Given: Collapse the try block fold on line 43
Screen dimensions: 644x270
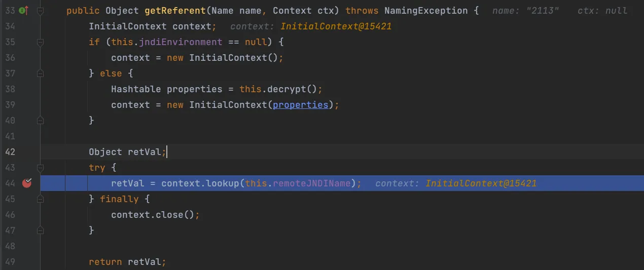Looking at the screenshot, I should [41, 168].
